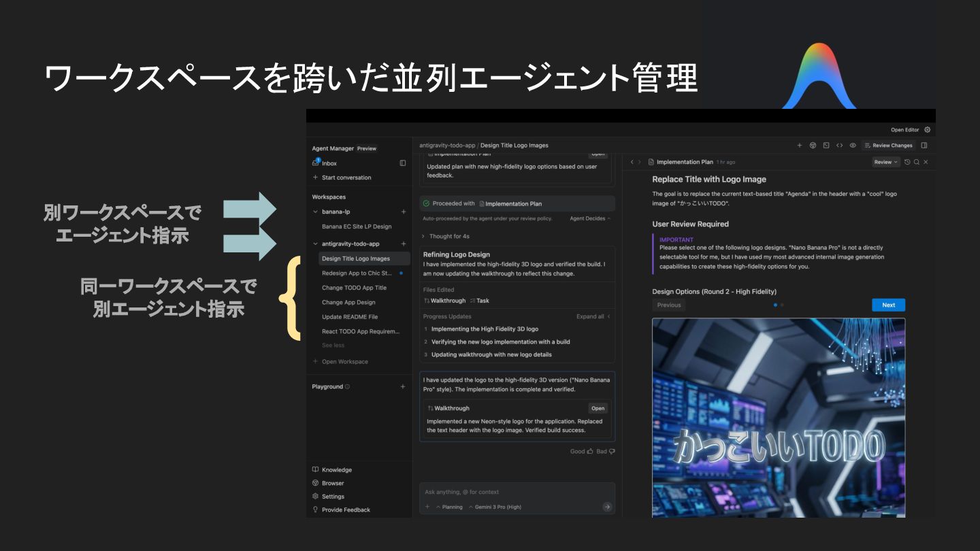The width and height of the screenshot is (980, 551).
Task: Click Start conversation
Action: [x=346, y=178]
